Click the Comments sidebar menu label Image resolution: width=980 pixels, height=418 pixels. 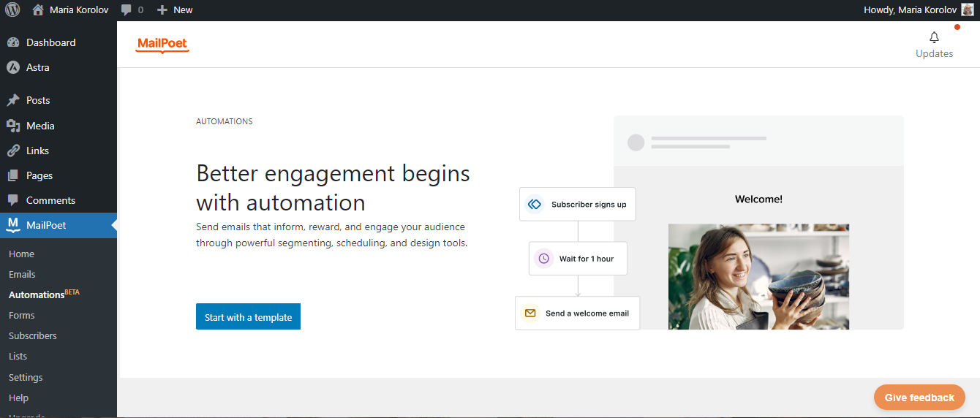(x=50, y=200)
